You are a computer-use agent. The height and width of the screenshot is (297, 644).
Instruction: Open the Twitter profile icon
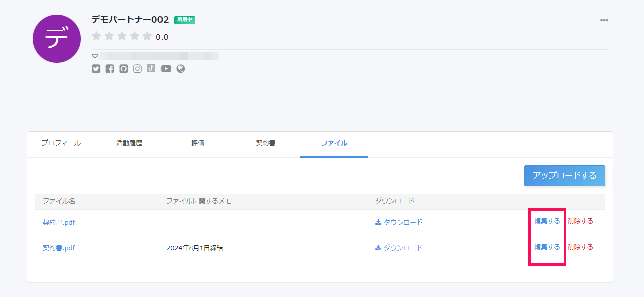pos(96,69)
